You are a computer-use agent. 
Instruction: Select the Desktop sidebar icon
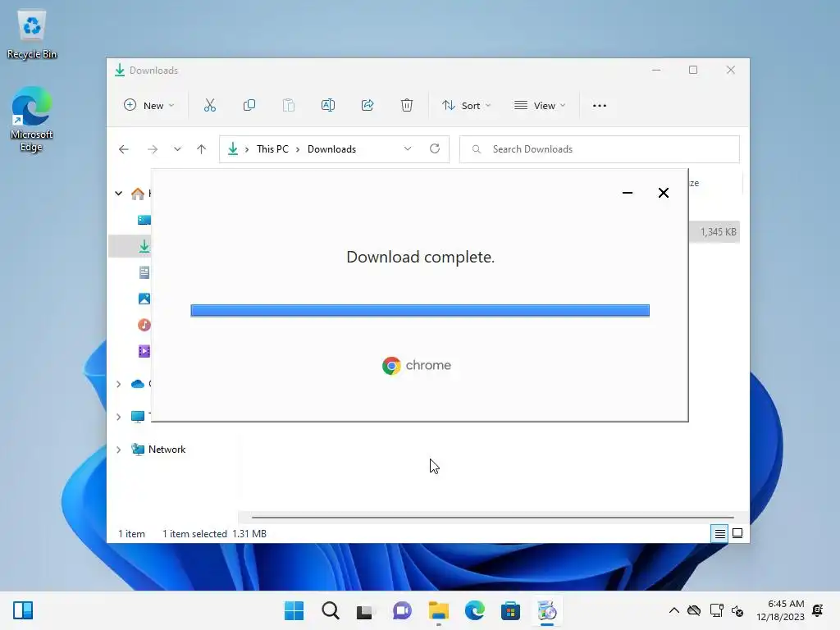tap(144, 220)
